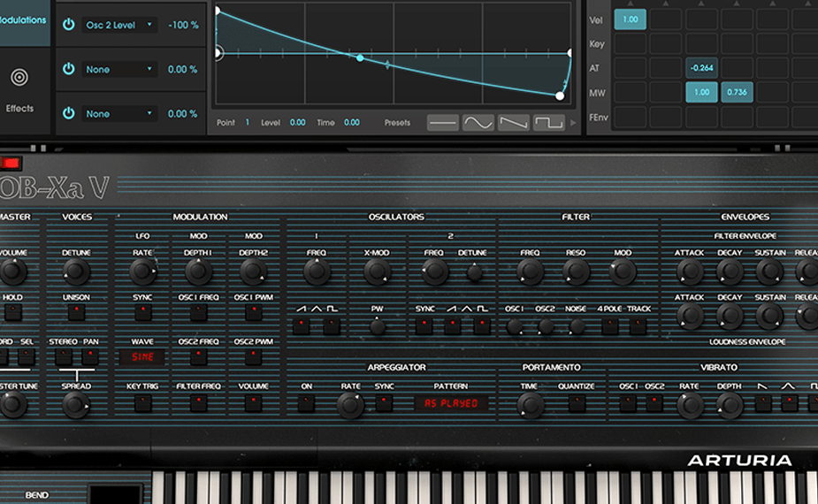
Task: Toggle the filter 4 Pole switch
Action: [610, 325]
